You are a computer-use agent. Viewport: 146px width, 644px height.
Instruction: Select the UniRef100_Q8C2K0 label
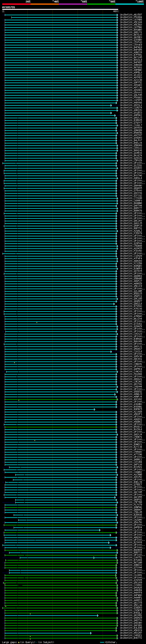click(131, 221)
